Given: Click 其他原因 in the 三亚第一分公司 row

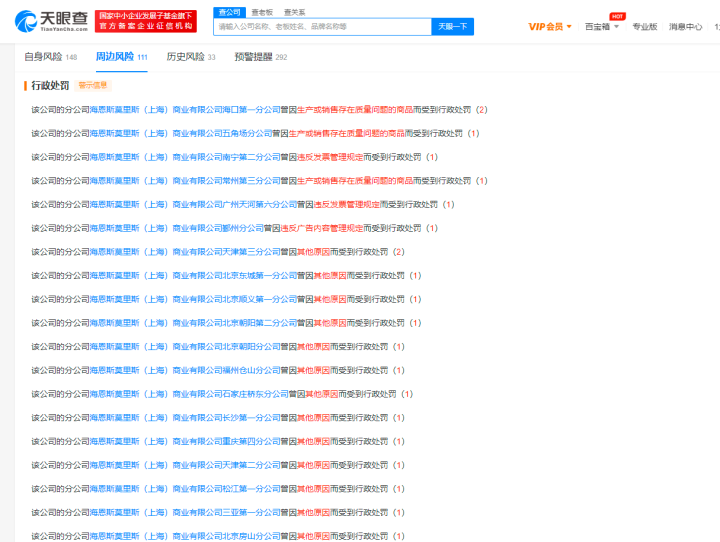Looking at the screenshot, I should [314, 512].
